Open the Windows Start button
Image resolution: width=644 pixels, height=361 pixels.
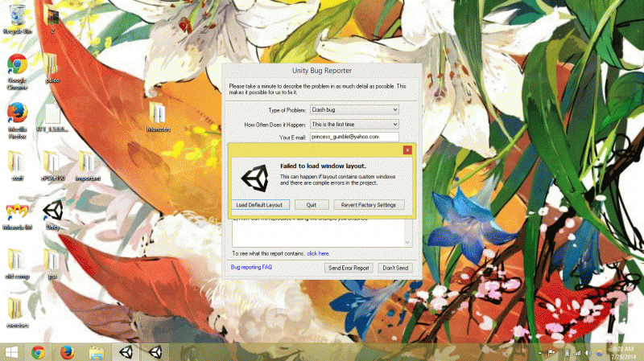11,352
